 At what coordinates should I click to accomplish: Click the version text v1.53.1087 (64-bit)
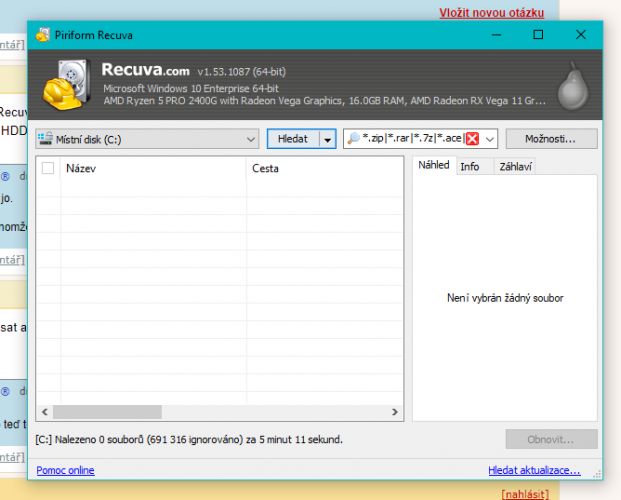pos(242,72)
